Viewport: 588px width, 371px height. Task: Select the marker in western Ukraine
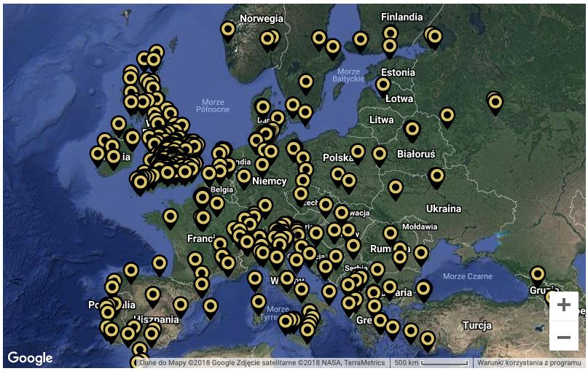tap(396, 190)
